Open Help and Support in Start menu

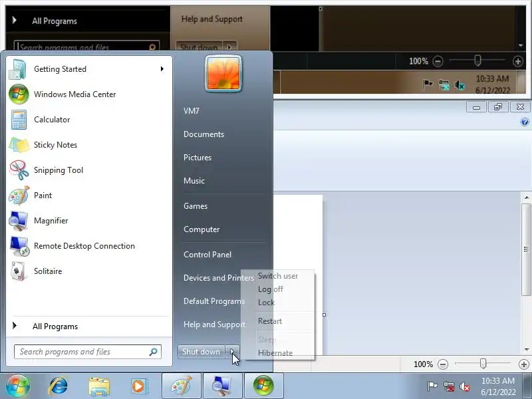[x=214, y=325]
